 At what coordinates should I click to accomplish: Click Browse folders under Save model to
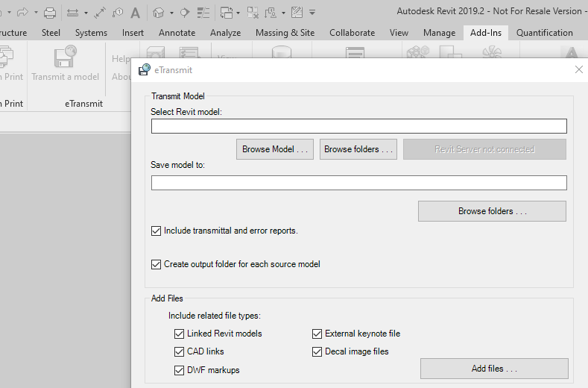point(492,211)
